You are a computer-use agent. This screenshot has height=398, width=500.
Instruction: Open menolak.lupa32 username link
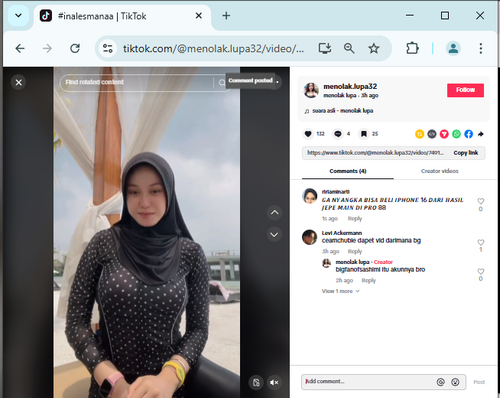click(x=350, y=86)
